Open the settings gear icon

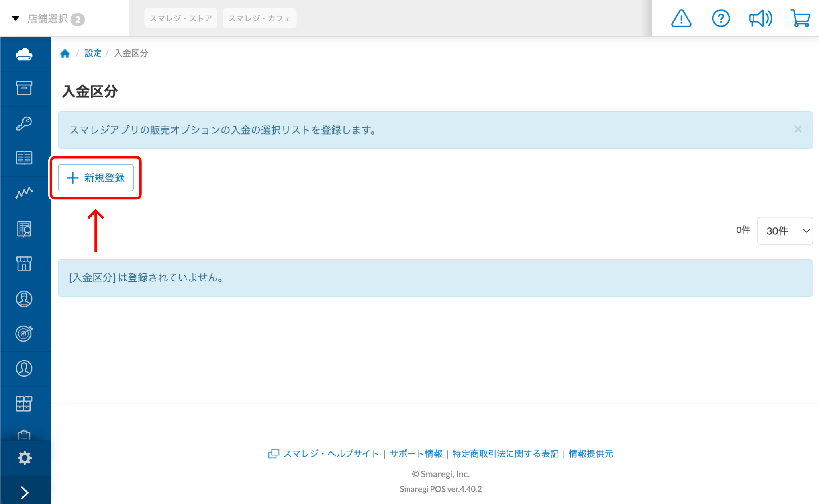point(24,458)
